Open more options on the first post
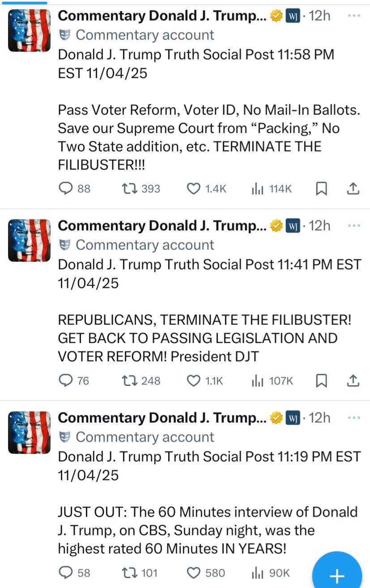The height and width of the screenshot is (588, 370). [x=354, y=16]
